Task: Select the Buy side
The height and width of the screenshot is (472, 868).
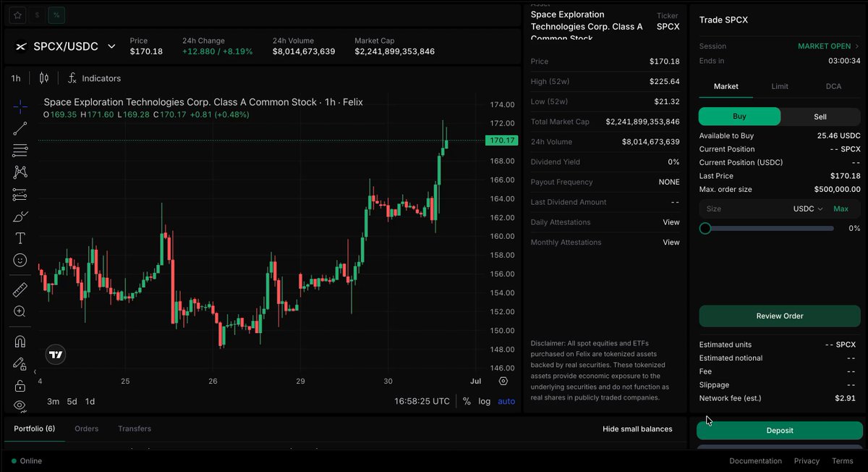Action: pos(739,117)
